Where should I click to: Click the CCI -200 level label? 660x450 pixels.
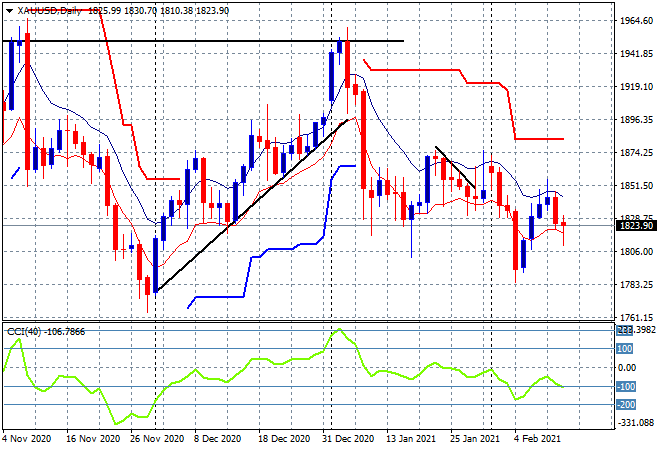tap(626, 405)
